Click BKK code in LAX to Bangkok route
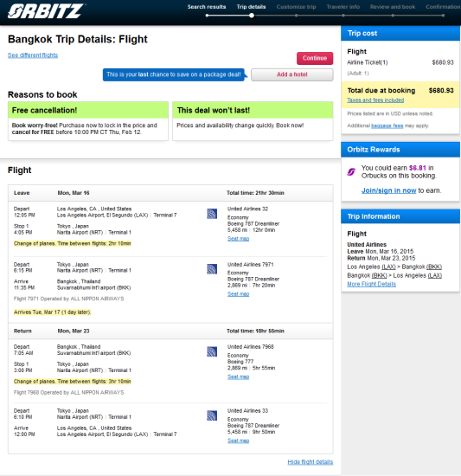461x476 pixels. coord(434,267)
